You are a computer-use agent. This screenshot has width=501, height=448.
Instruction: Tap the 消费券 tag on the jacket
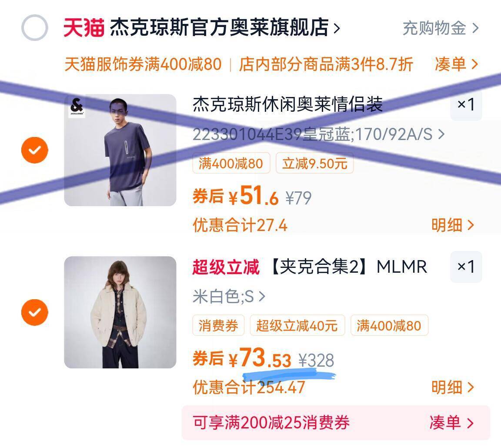[x=218, y=326]
